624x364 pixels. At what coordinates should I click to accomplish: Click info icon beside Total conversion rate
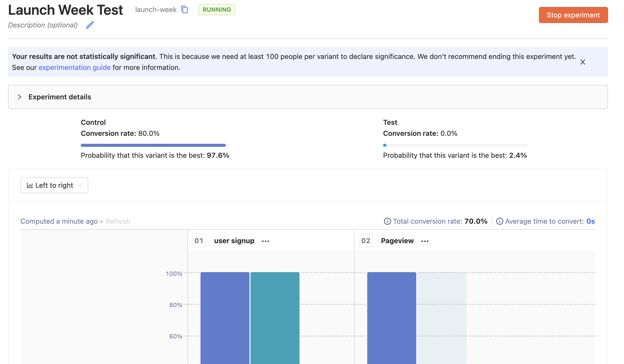387,221
